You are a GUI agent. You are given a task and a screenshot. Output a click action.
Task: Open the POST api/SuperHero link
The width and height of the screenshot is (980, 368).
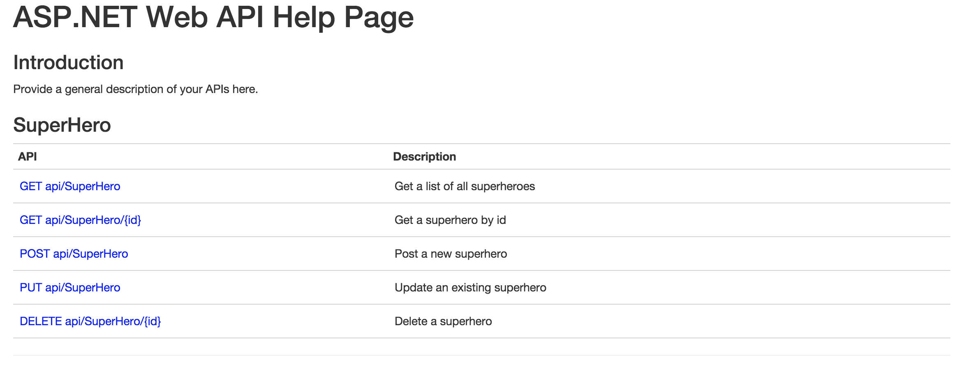pyautogui.click(x=74, y=254)
